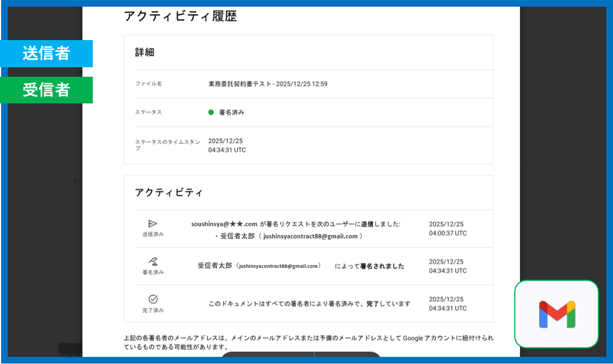The image size is (613, 364).
Task: Click the 04:00:37 UTC sent timestamp
Action: [x=447, y=233]
